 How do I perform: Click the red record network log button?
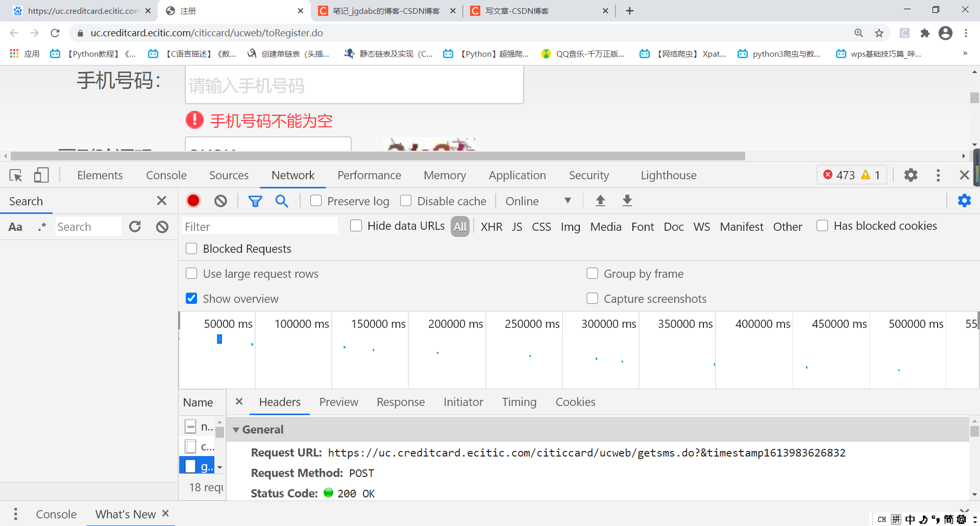tap(193, 201)
